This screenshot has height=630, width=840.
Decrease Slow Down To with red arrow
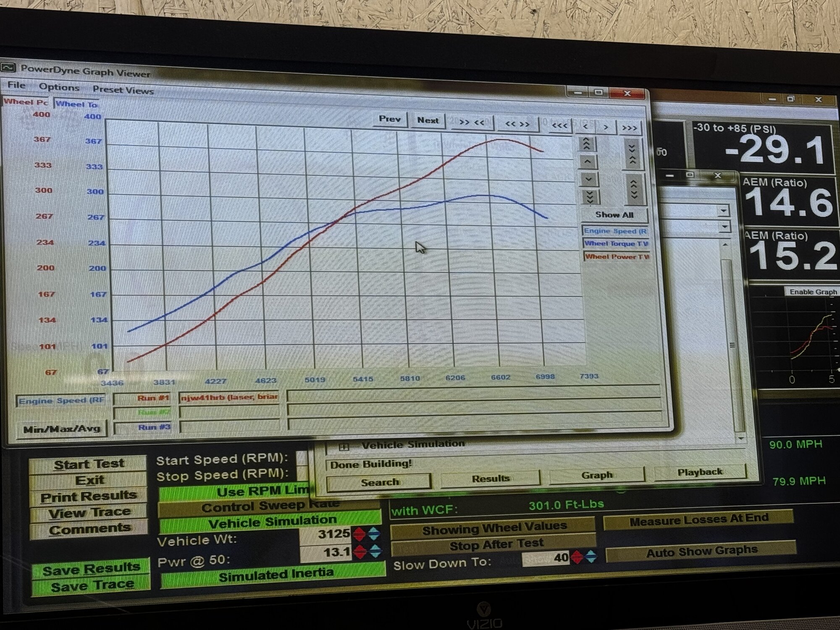[577, 557]
